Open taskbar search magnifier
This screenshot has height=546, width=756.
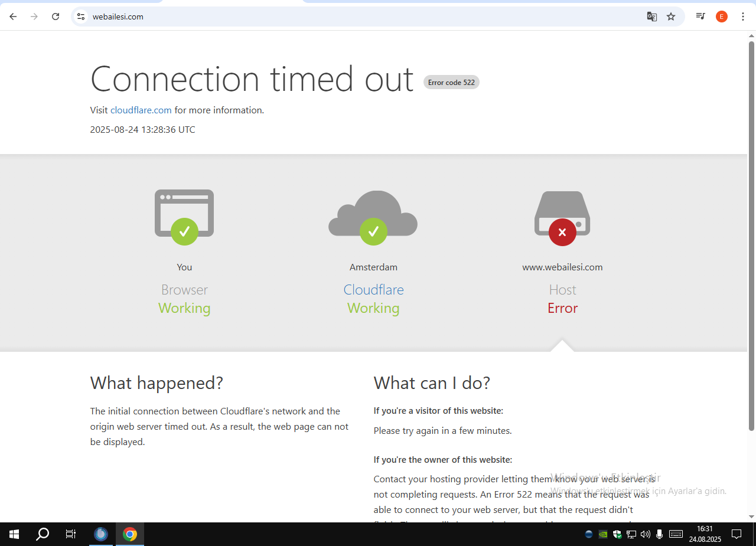(43, 534)
